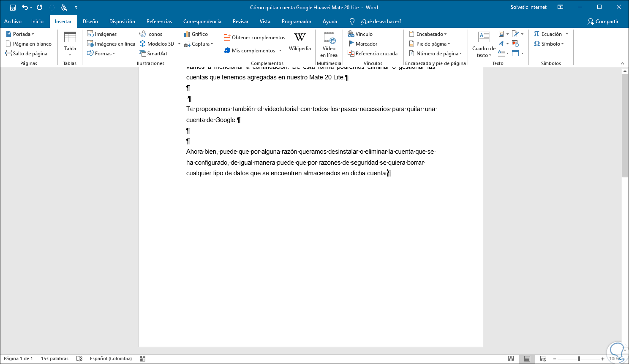629x364 pixels.
Task: Expand the Portada cover page gallery
Action: point(20,34)
